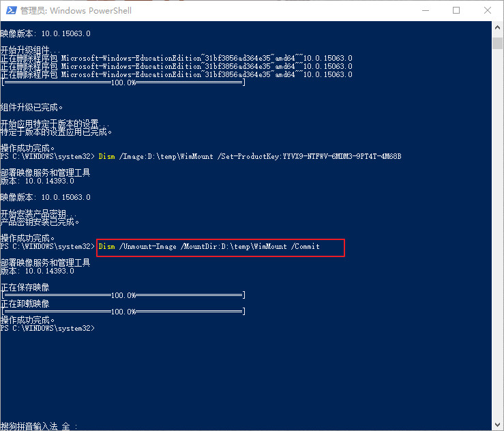Click the vertical scrollbar thumb
The width and height of the screenshot is (504, 431).
point(498,43)
